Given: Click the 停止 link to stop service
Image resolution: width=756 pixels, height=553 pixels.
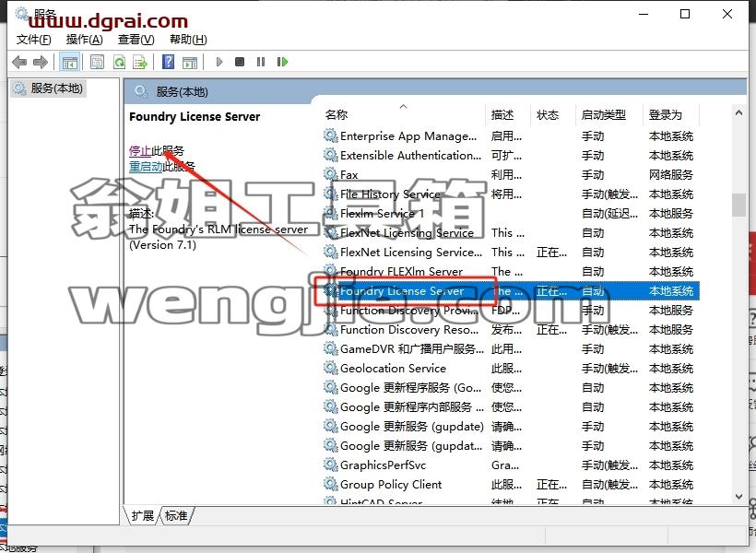Looking at the screenshot, I should click(140, 151).
